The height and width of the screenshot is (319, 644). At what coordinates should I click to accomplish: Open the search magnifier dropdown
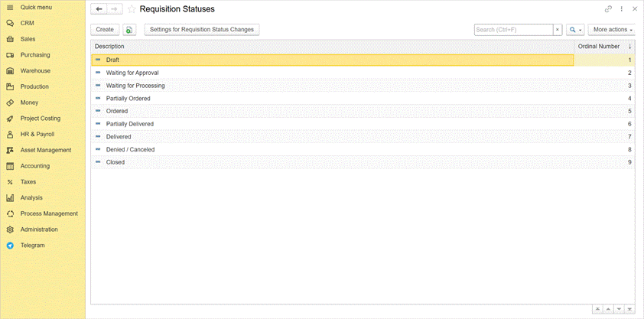click(x=575, y=30)
